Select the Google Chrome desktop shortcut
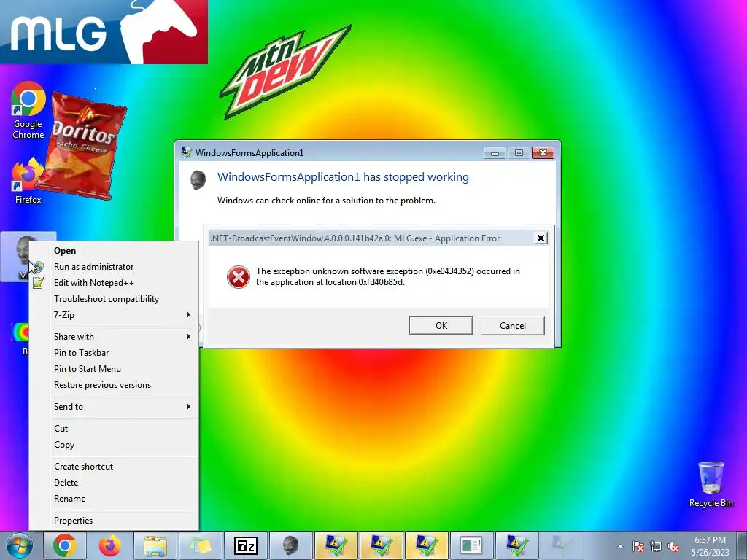 (x=28, y=111)
